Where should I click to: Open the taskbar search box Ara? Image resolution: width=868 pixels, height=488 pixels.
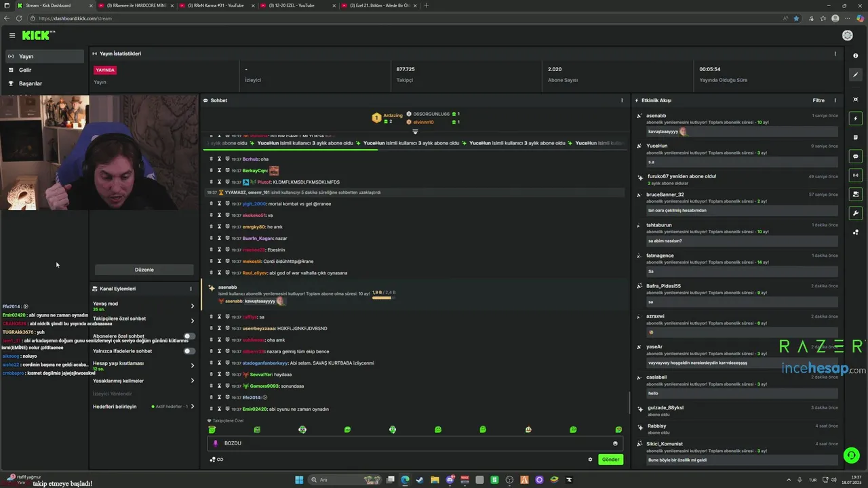[x=344, y=480]
